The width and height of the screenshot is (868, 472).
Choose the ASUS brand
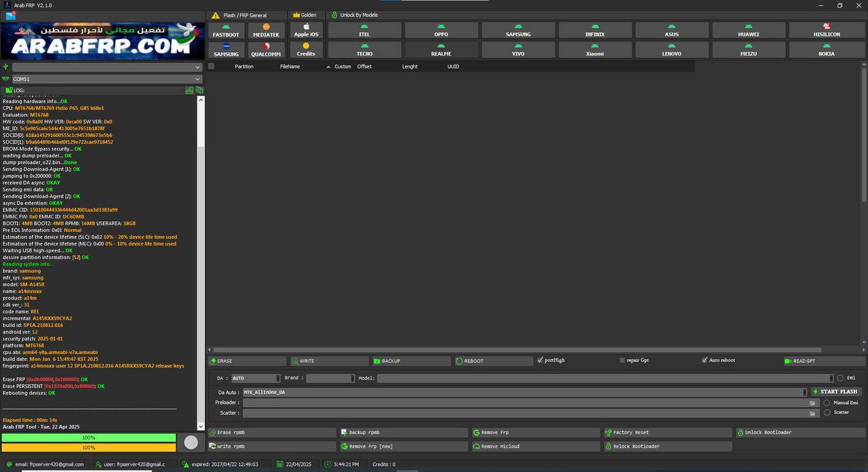tap(672, 31)
